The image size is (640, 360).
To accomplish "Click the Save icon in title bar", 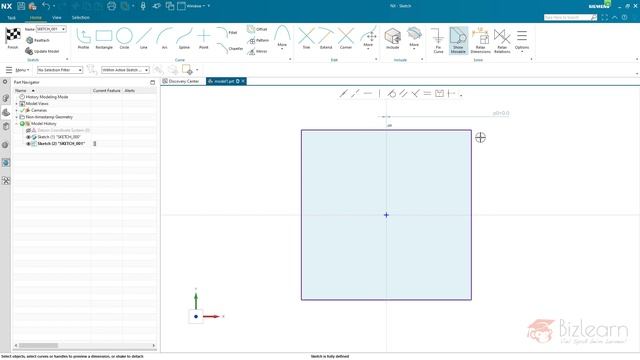I will (21, 6).
